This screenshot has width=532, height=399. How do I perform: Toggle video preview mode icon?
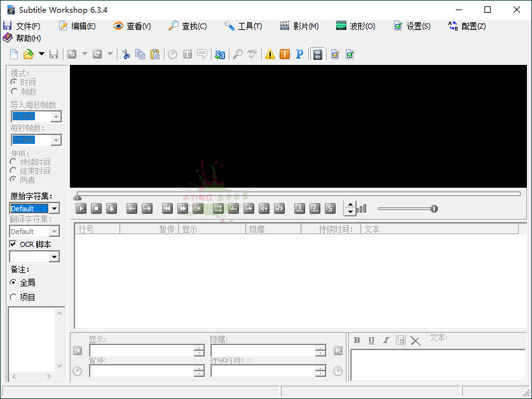point(317,54)
